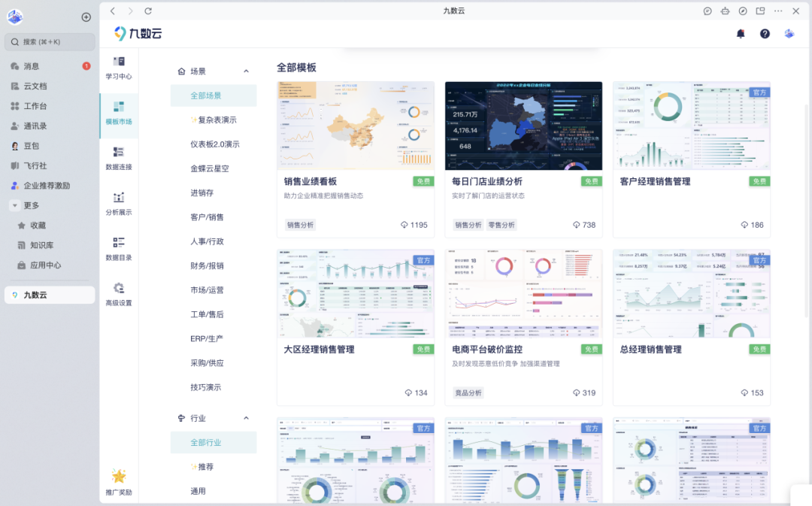Viewport: 812px width, 506px height.
Task: Click the 搜索 search field
Action: (x=50, y=42)
